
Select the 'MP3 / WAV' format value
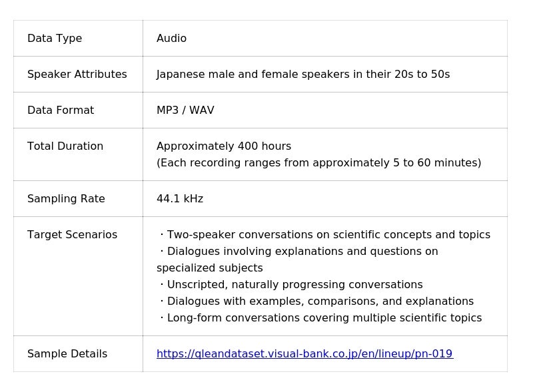point(185,110)
